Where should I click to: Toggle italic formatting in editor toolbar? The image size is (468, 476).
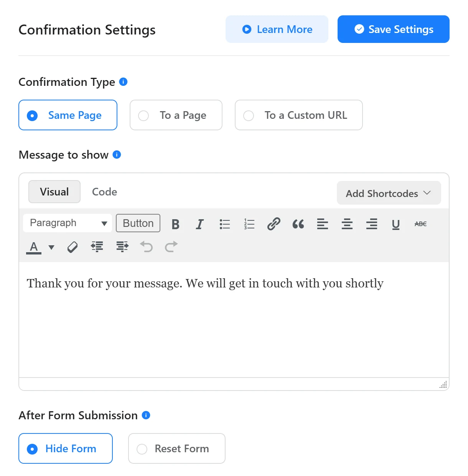[x=199, y=224]
